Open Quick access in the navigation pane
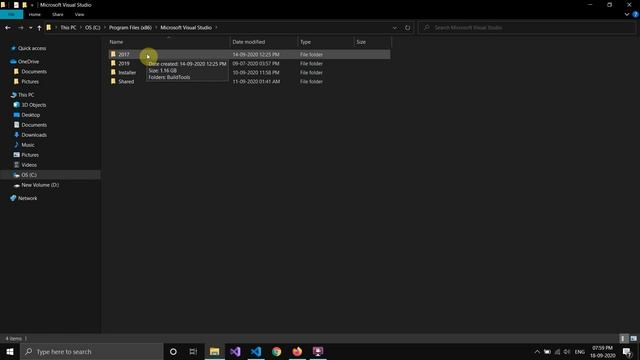 pos(32,48)
